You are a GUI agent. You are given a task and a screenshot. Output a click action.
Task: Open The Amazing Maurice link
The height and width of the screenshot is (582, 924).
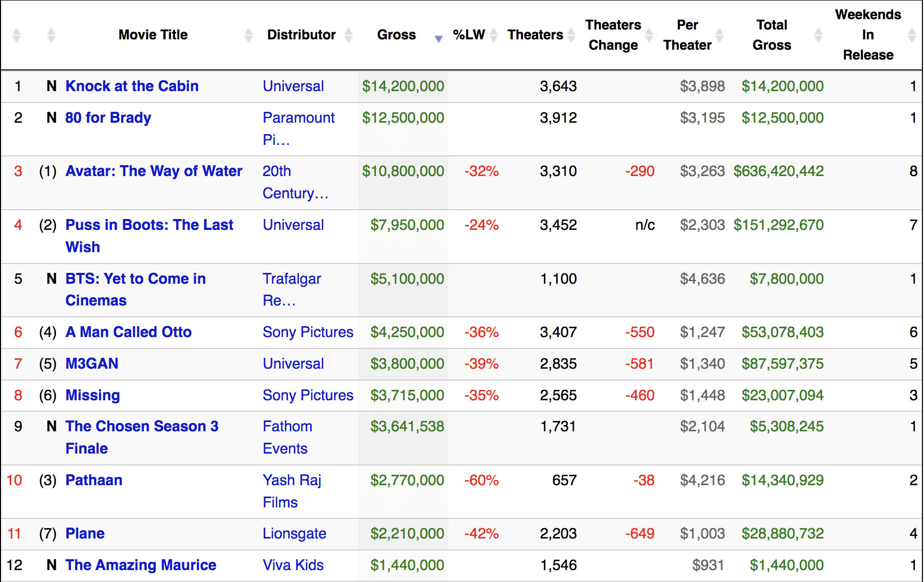tap(141, 565)
